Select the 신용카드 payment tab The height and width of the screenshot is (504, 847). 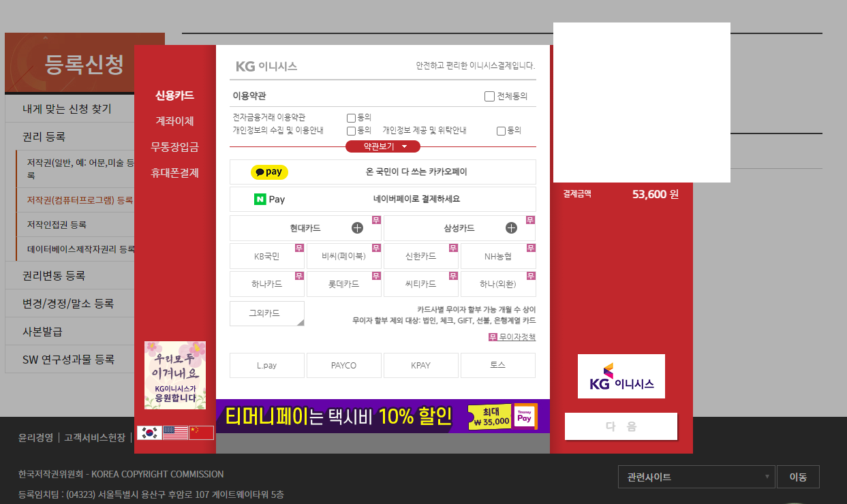coord(175,95)
